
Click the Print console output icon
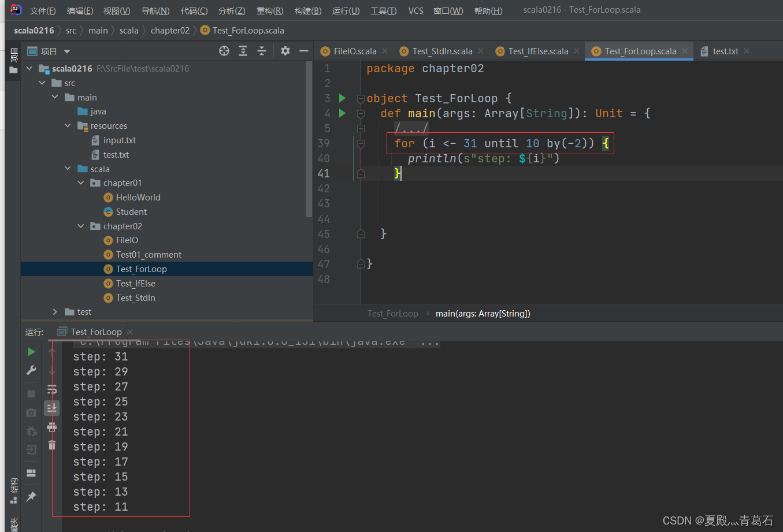(52, 427)
